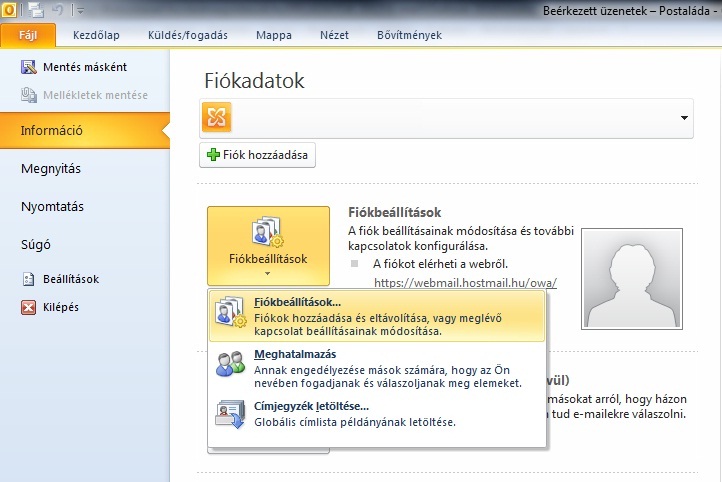
Task: Click the small arrow under Fiókbeállítások button
Action: point(268,274)
